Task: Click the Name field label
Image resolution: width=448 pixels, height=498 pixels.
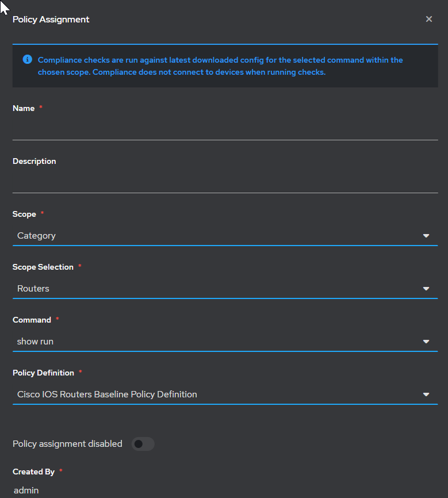Action: pyautogui.click(x=24, y=108)
